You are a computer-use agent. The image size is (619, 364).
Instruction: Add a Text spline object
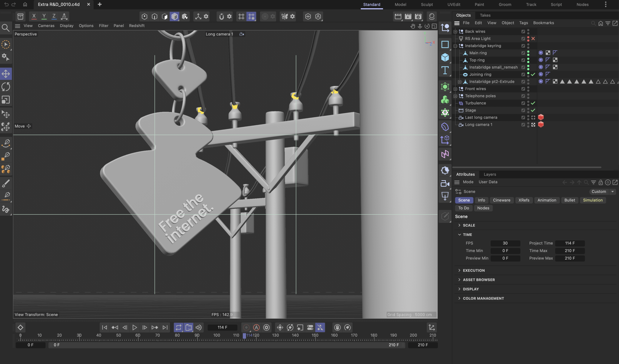coord(445,71)
